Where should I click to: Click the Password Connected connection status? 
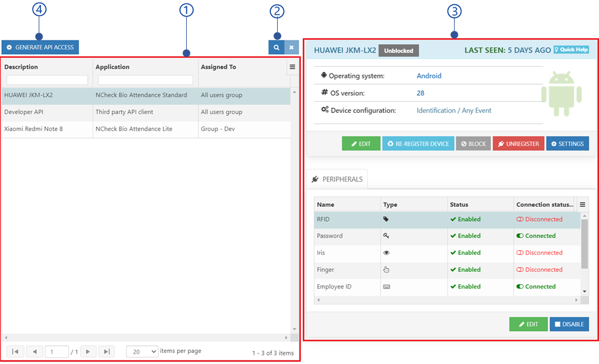tap(536, 236)
